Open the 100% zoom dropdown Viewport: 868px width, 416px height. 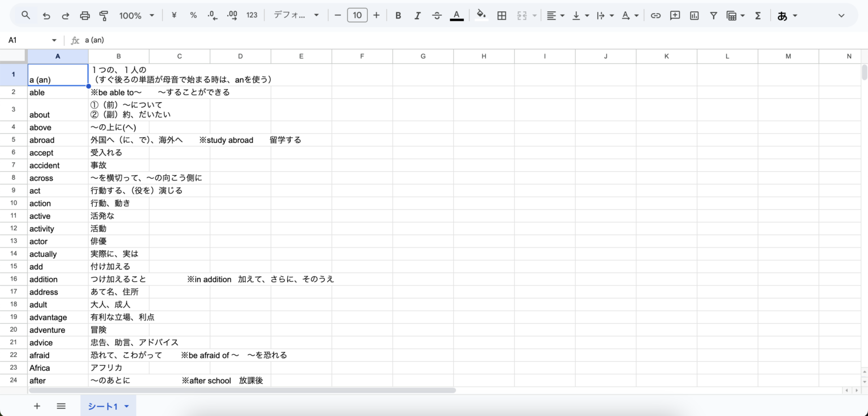pyautogui.click(x=136, y=16)
